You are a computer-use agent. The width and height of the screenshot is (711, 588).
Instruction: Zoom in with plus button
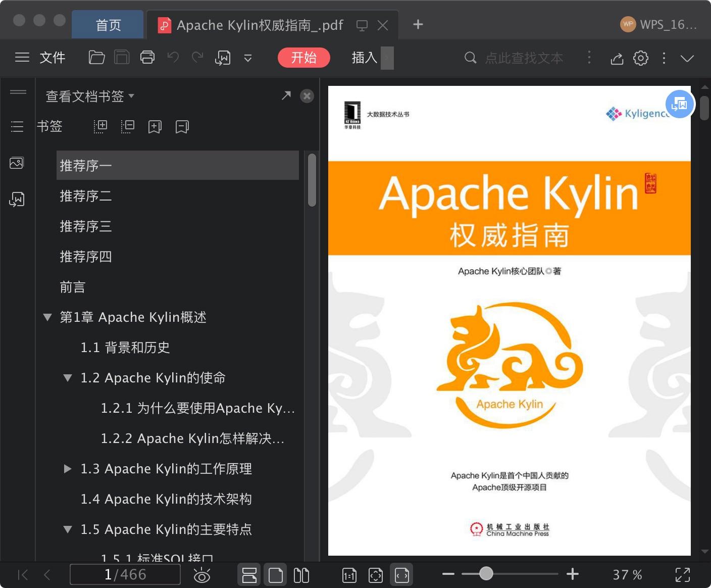(x=573, y=574)
